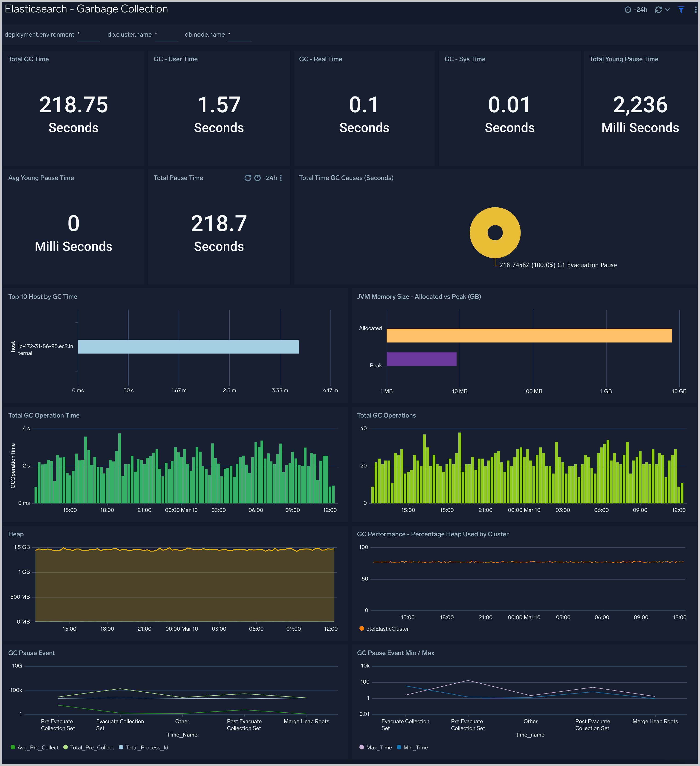Select the Total Pause Time value 218.7

(x=219, y=223)
